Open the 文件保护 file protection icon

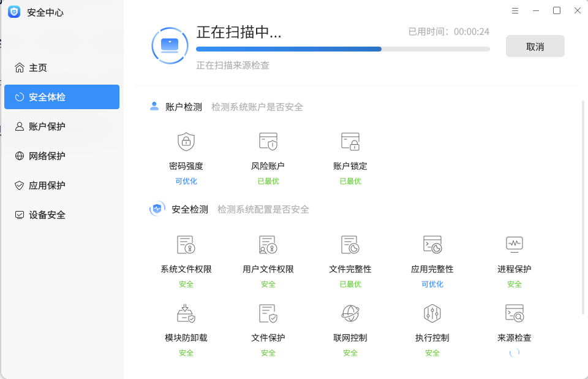[x=268, y=313]
